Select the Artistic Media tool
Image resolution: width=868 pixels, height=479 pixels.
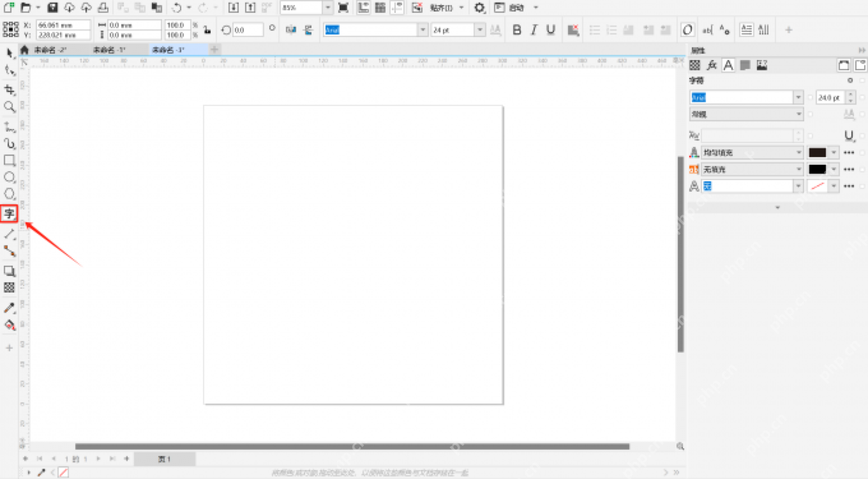click(x=9, y=143)
